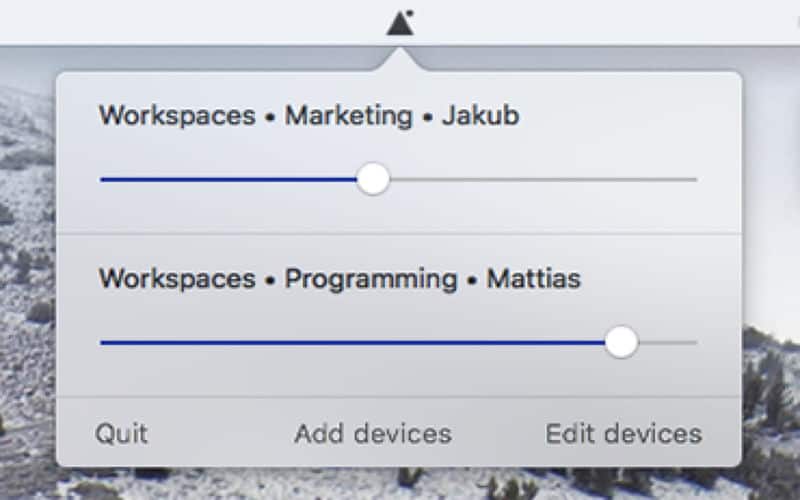Image resolution: width=800 pixels, height=500 pixels.
Task: Click blue filled track of Mattias's slider
Action: pos(350,342)
